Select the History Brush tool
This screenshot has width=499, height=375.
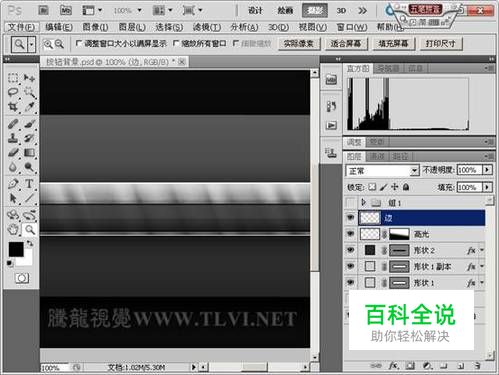tap(29, 138)
